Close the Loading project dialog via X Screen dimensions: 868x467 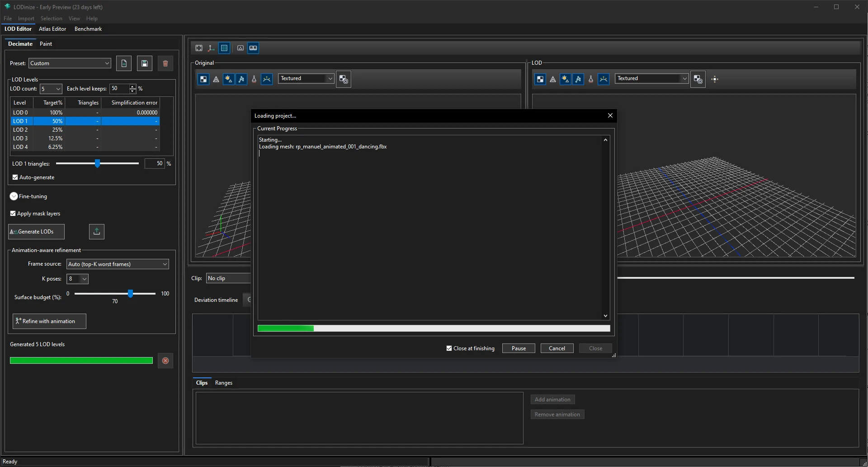coord(610,115)
